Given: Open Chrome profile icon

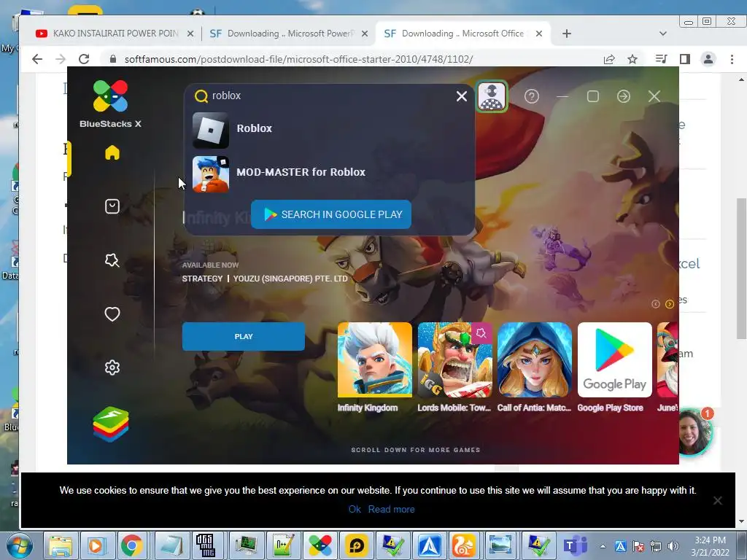Looking at the screenshot, I should click(708, 59).
